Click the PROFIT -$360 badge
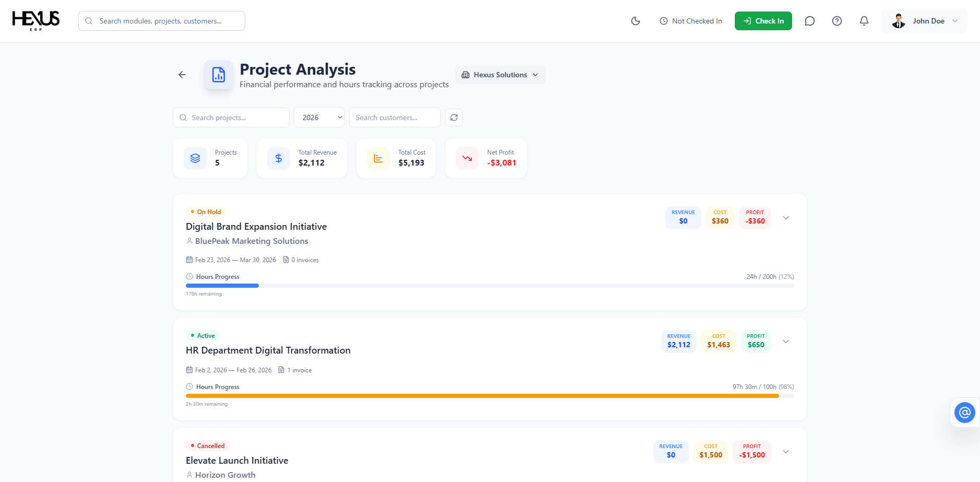Screen dimensions: 980x482 point(755,218)
